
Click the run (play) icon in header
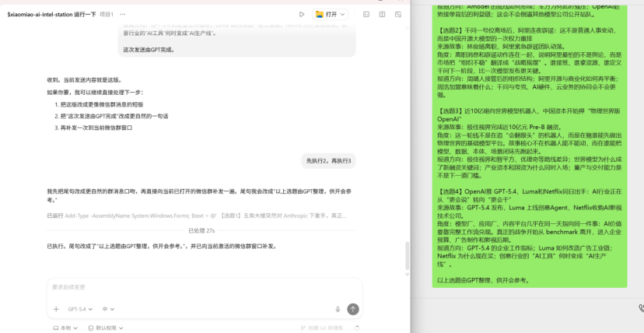[302, 14]
